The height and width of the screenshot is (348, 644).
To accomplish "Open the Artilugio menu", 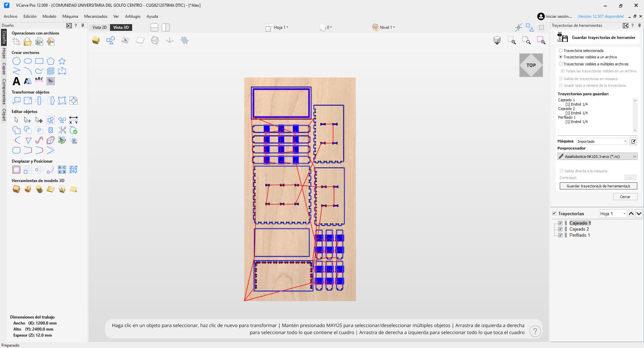I will click(x=133, y=16).
